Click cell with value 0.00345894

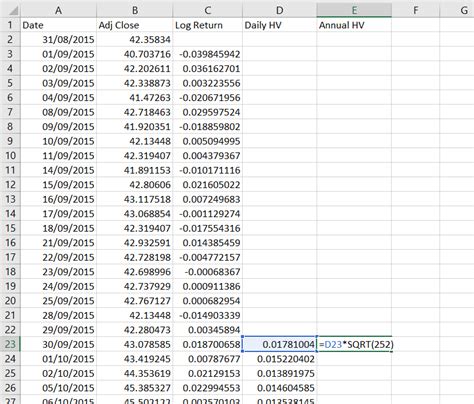[208, 329]
